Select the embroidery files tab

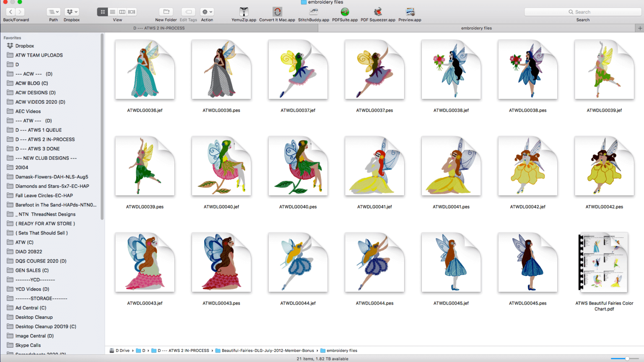477,28
